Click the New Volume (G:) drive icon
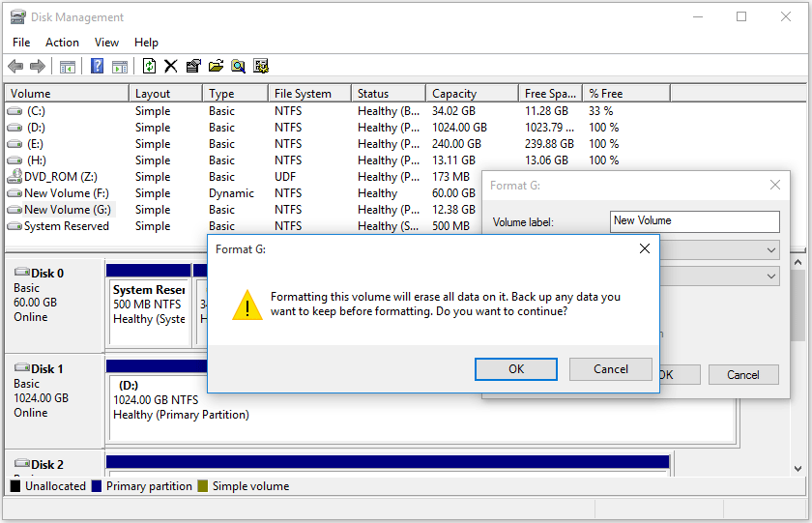 (x=14, y=210)
